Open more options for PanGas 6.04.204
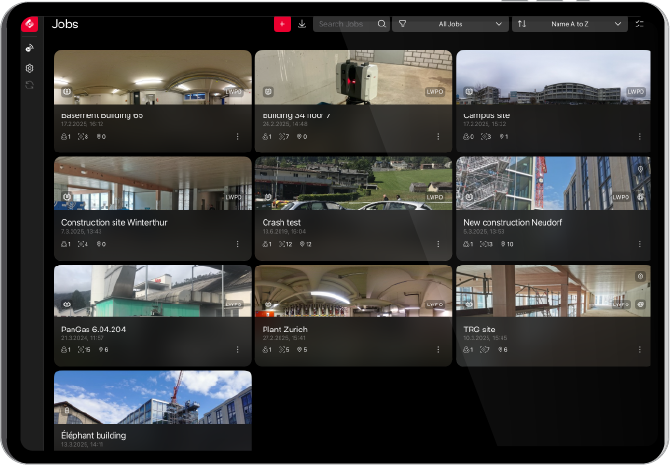 click(238, 350)
